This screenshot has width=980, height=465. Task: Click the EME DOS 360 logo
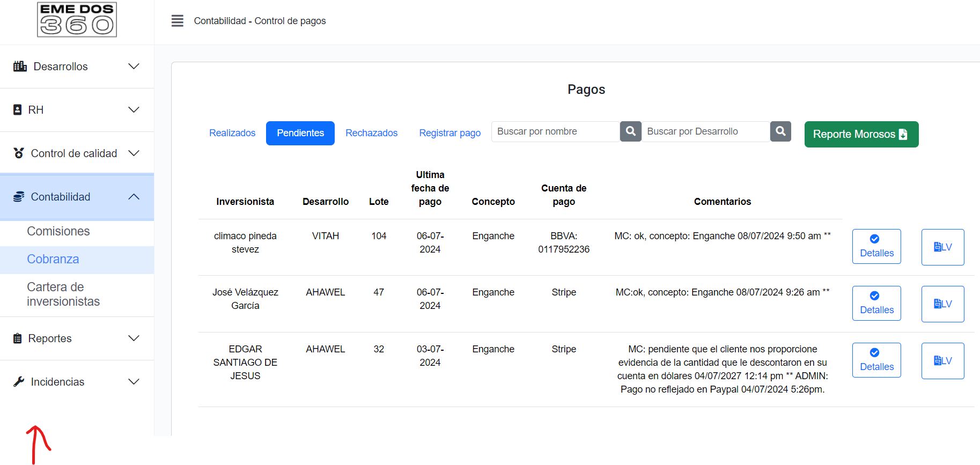pos(77,20)
